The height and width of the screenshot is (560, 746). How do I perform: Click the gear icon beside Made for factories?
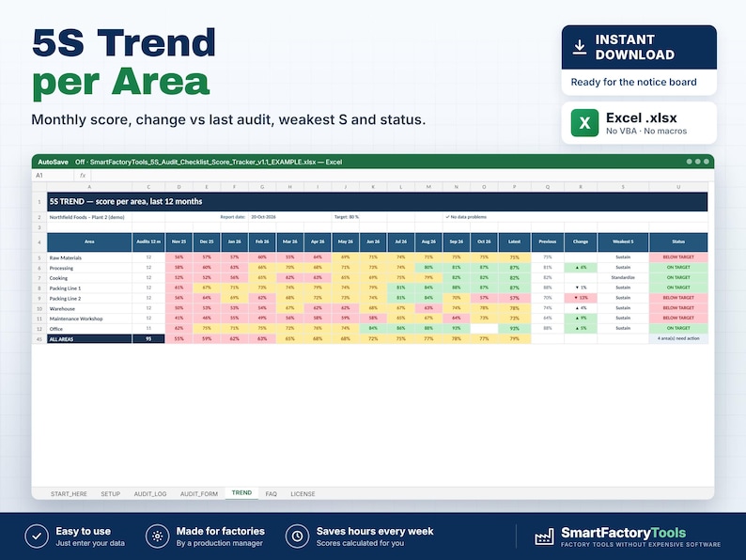tap(158, 537)
